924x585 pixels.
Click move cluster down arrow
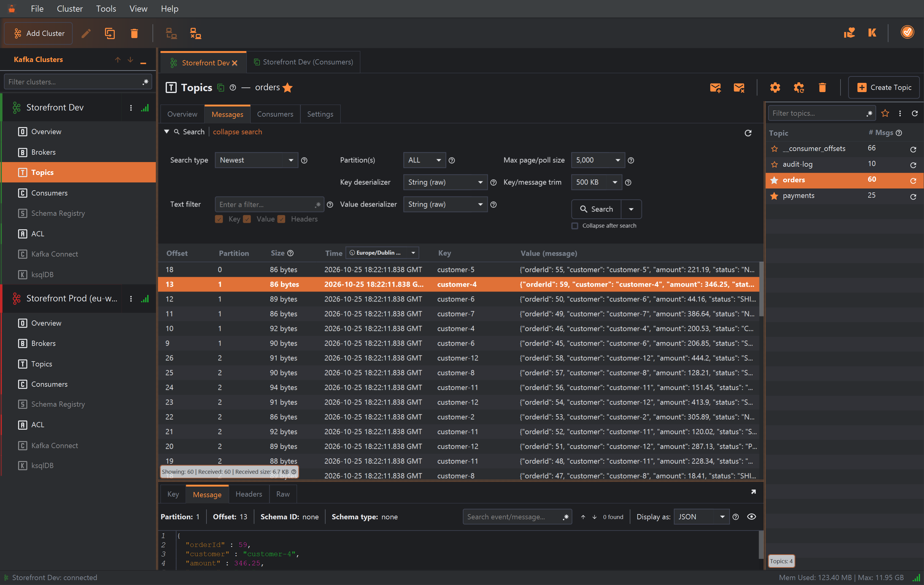pos(130,60)
